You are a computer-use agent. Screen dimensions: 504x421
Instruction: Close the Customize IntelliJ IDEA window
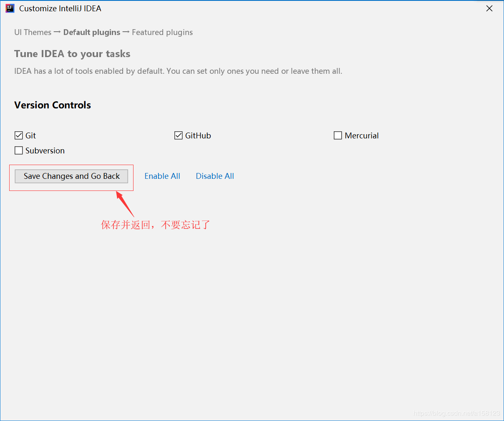point(489,8)
